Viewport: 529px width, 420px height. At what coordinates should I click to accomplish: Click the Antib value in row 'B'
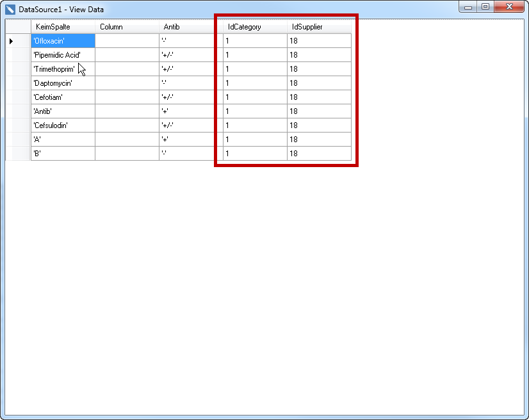(191, 154)
